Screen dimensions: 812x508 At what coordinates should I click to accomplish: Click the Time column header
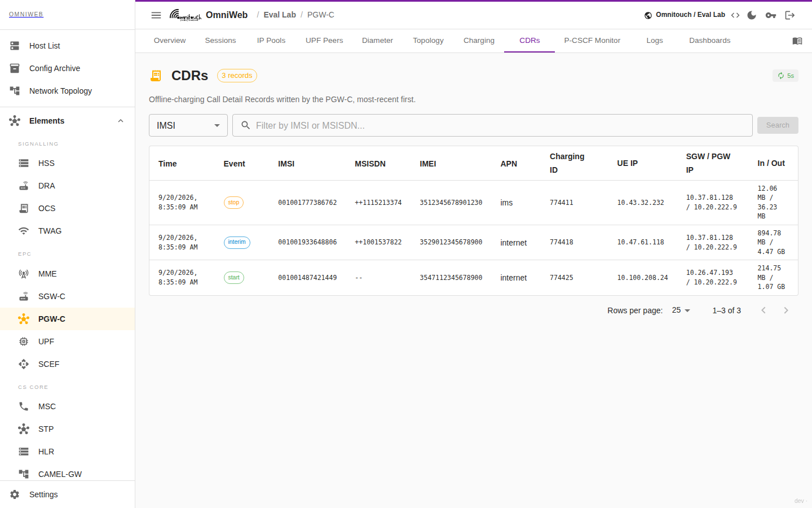click(x=167, y=164)
